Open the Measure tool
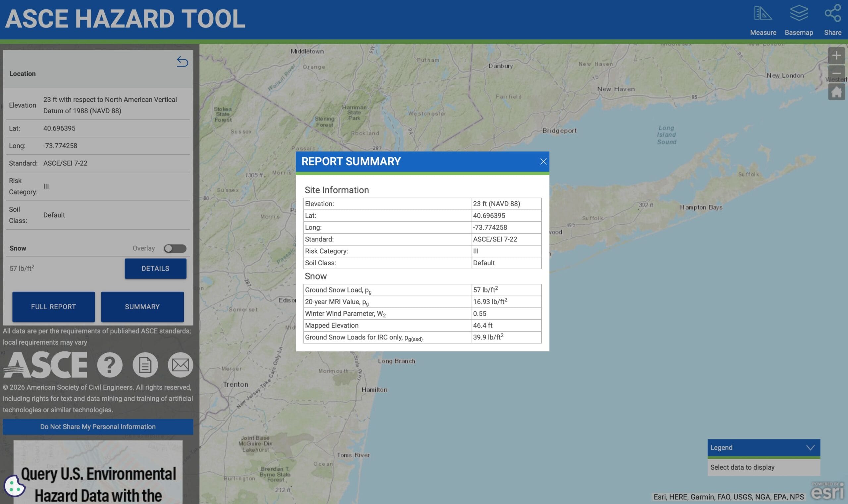Viewport: 848px width, 504px height. pos(763,21)
